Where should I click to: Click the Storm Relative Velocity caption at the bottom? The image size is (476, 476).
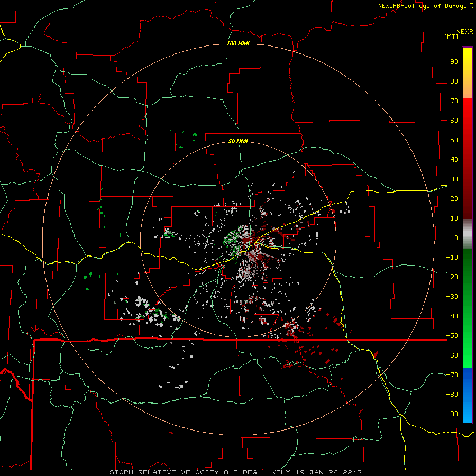pos(238,472)
